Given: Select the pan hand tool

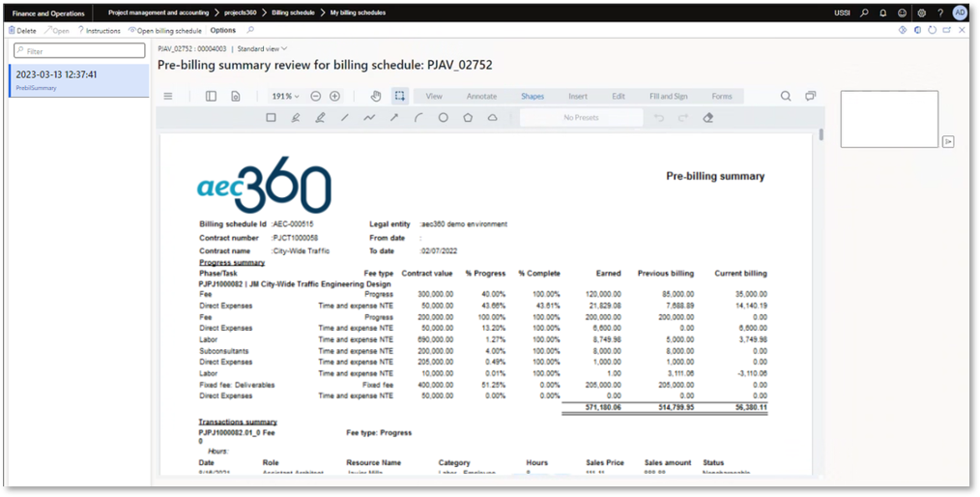Looking at the screenshot, I should click(x=376, y=97).
